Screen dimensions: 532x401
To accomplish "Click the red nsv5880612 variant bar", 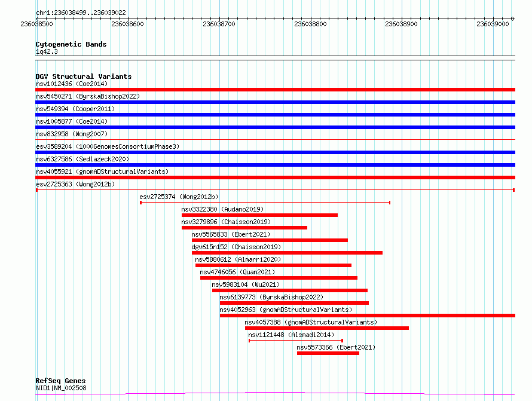I will point(273,265).
